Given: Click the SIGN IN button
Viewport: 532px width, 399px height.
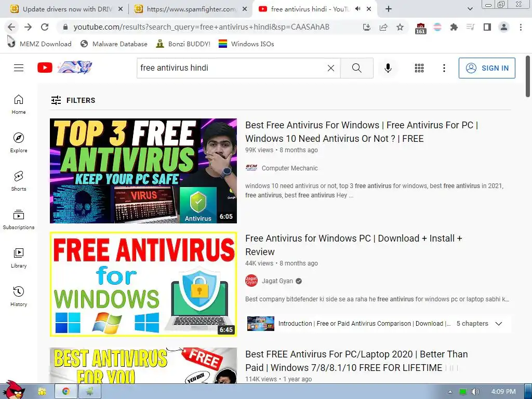Looking at the screenshot, I should click(x=487, y=68).
